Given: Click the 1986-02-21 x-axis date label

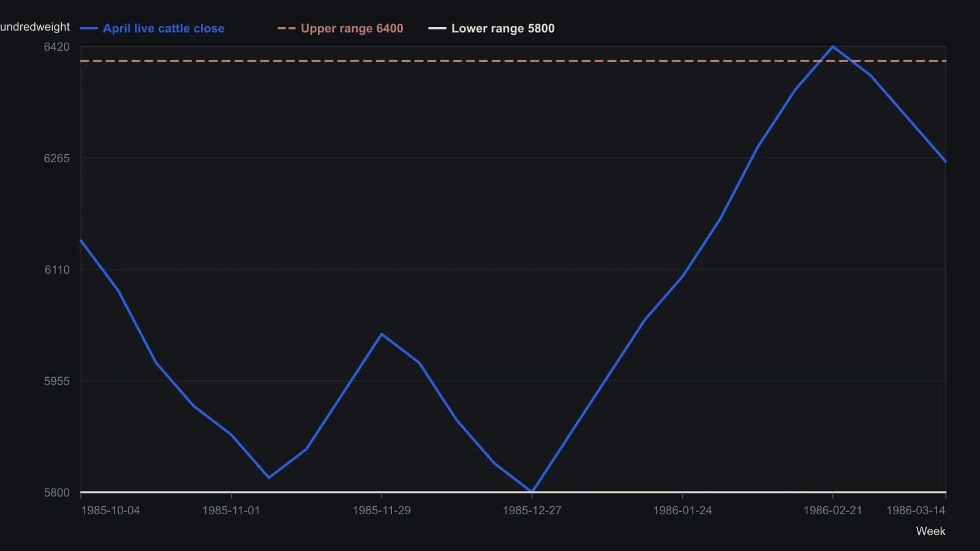Looking at the screenshot, I should click(x=832, y=510).
